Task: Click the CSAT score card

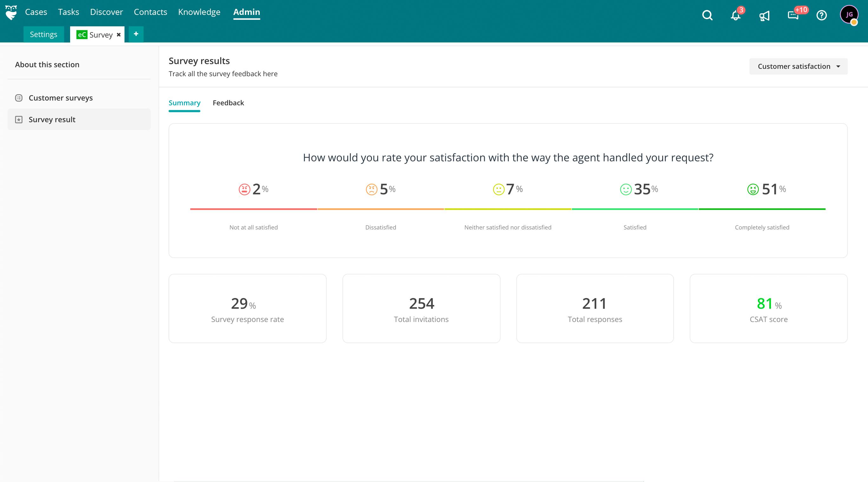Action: (768, 308)
